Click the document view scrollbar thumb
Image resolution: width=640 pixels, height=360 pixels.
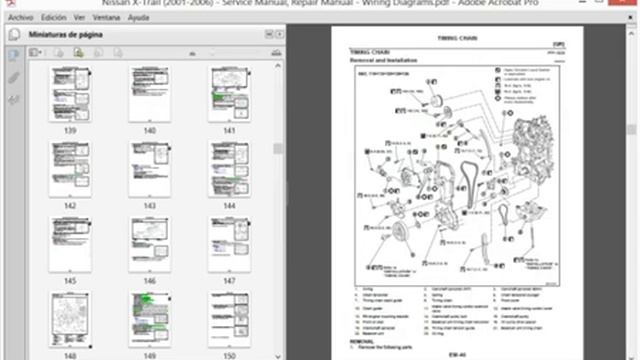pos(632,129)
